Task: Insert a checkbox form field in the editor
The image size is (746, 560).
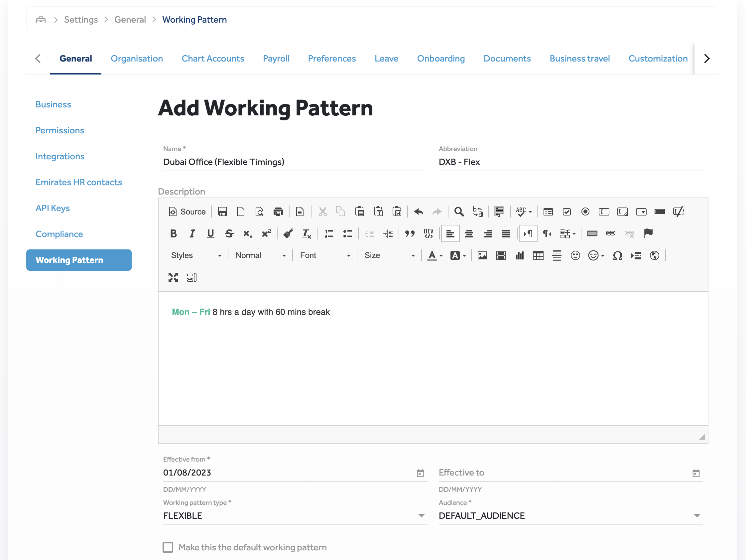Action: tap(566, 212)
